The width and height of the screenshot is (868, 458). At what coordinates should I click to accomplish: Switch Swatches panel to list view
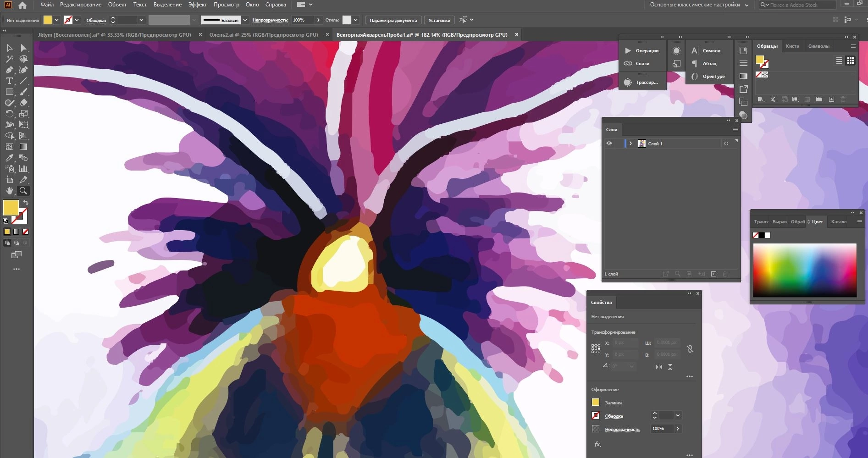coord(839,61)
